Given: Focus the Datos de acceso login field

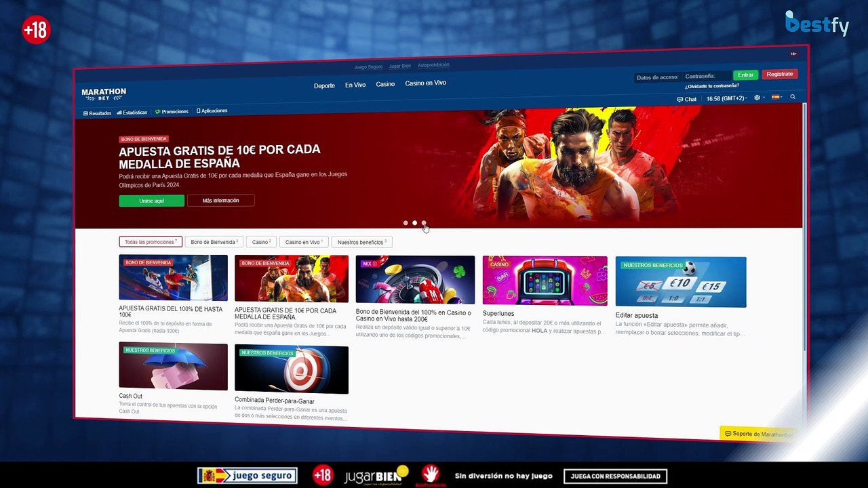Looking at the screenshot, I should pos(657,77).
